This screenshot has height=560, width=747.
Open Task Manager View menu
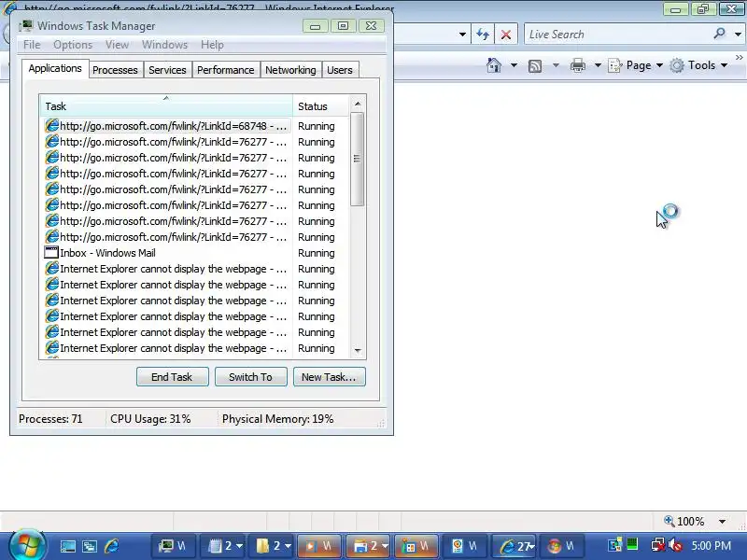118,45
